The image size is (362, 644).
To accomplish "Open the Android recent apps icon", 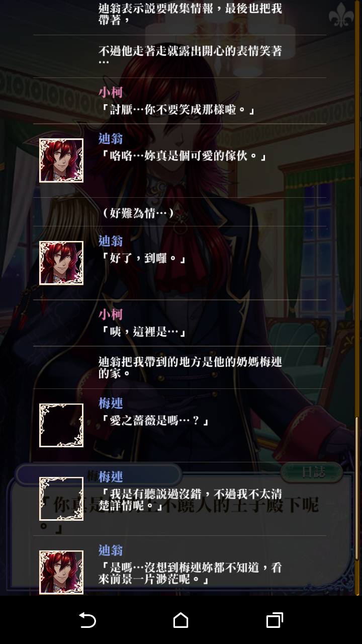I will coord(275,620).
